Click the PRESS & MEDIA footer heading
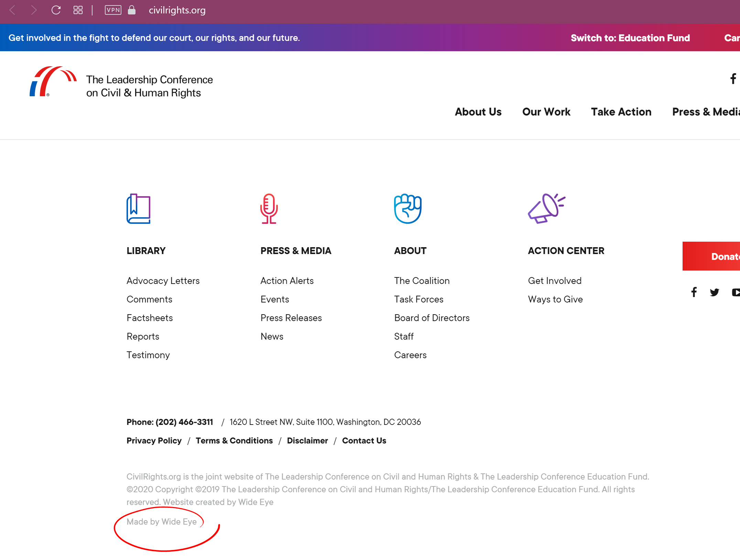The height and width of the screenshot is (560, 740). pyautogui.click(x=296, y=251)
